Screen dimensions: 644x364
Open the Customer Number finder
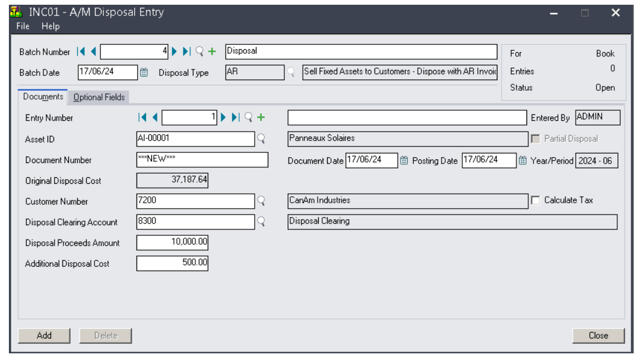click(x=261, y=202)
